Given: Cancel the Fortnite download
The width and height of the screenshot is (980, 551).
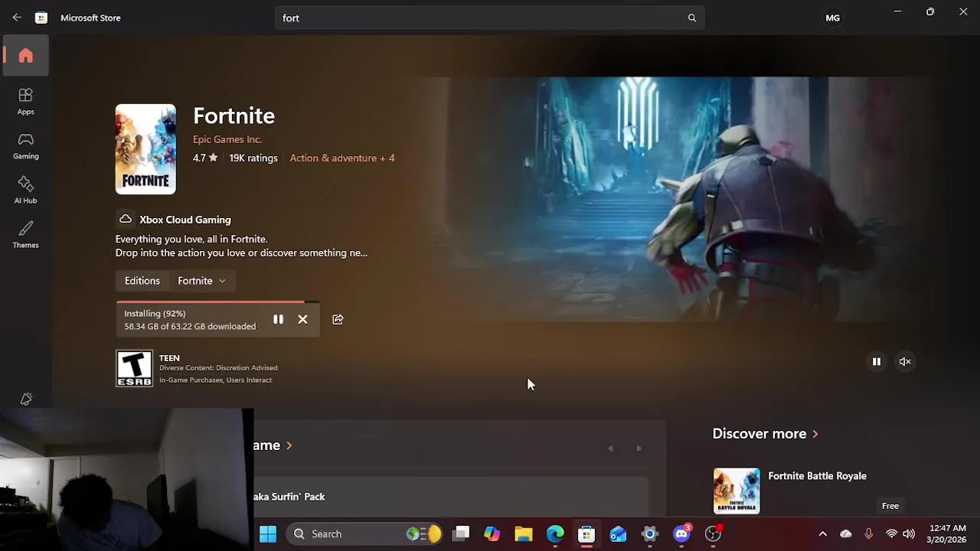Looking at the screenshot, I should pos(302,319).
